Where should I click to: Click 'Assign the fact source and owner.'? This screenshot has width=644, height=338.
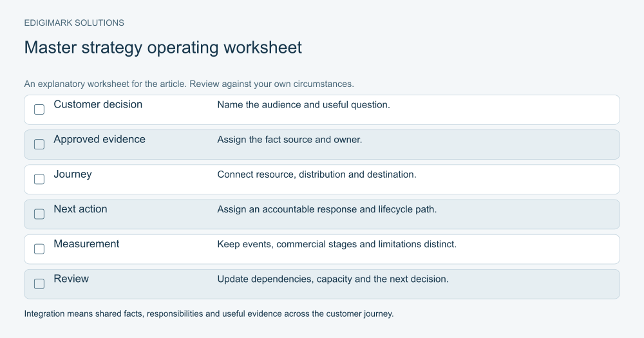pos(290,140)
